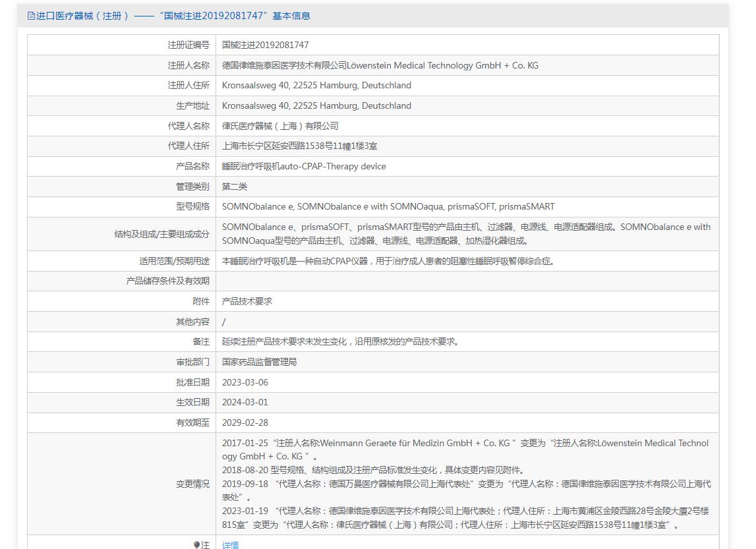The image size is (756, 549).
Task: Click the 结构及组成/主要组成成分 label
Action: point(161,234)
